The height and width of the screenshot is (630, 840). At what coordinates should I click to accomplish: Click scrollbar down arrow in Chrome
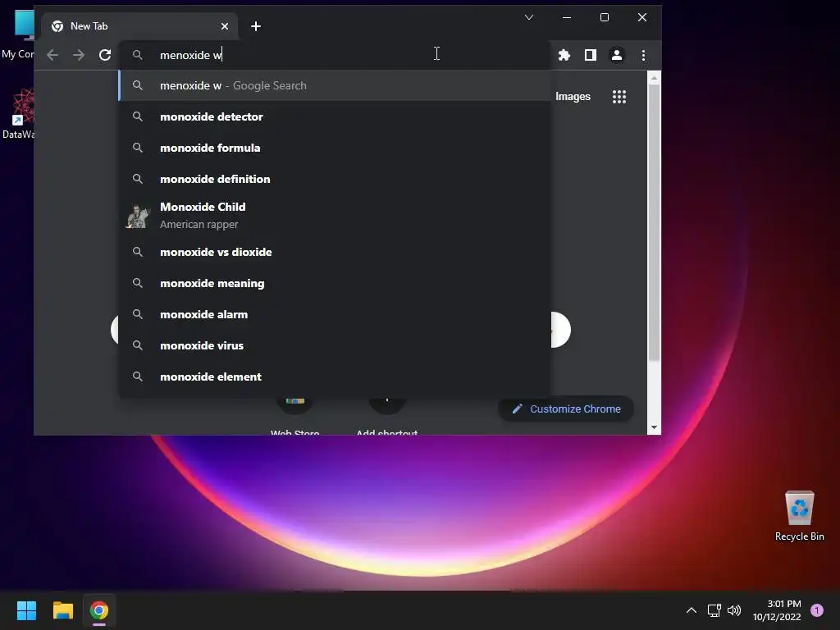[654, 427]
